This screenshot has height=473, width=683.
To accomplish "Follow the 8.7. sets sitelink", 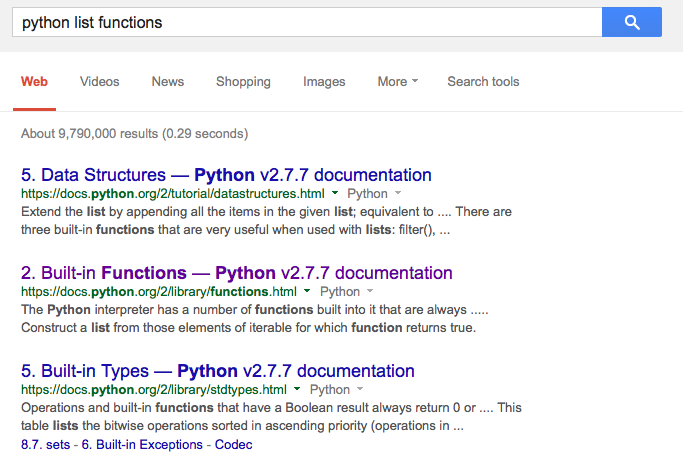I will (45, 444).
